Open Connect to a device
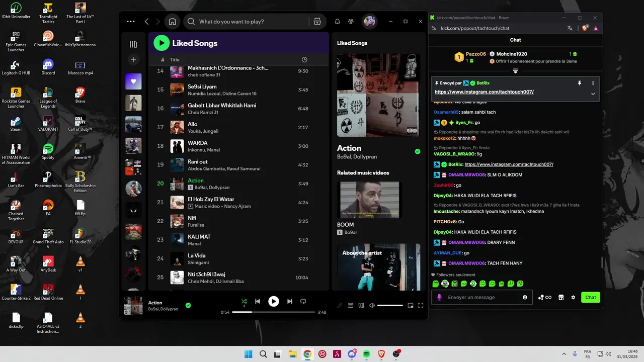Screen dimensions: 644x362 (x=361, y=305)
